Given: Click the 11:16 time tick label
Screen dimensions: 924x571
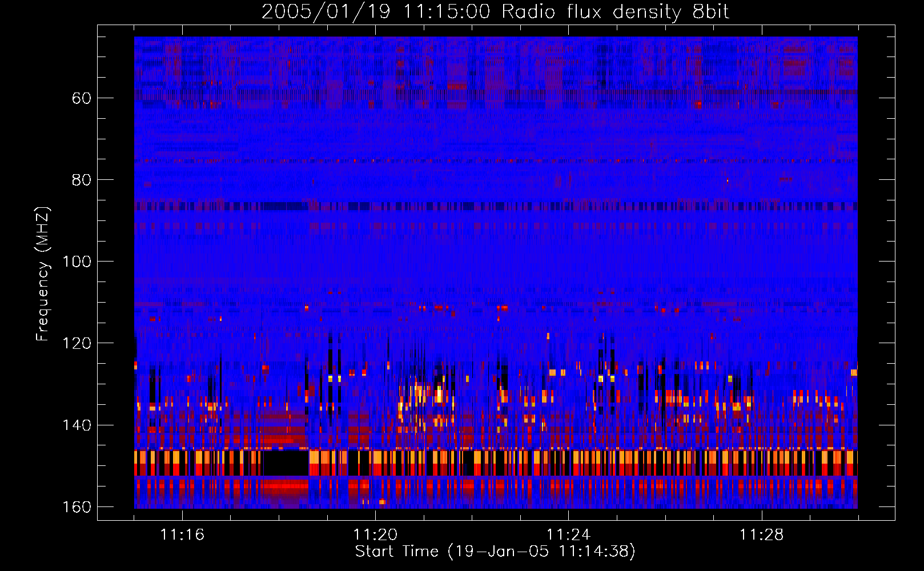Looking at the screenshot, I should [x=182, y=535].
